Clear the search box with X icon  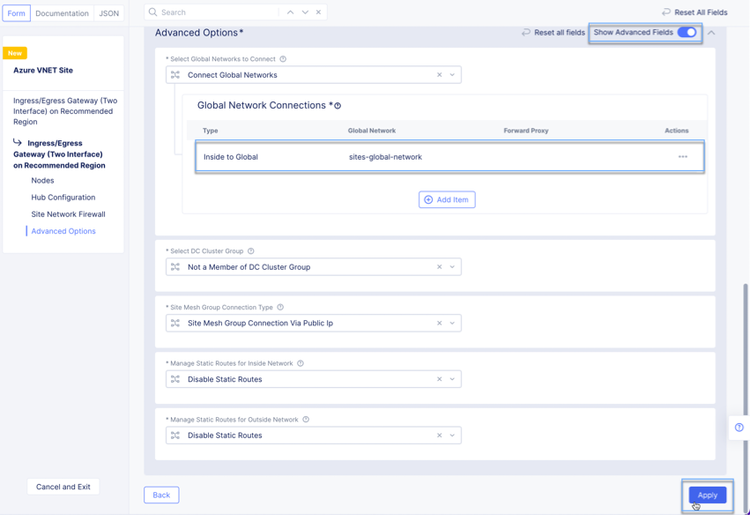pyautogui.click(x=319, y=12)
